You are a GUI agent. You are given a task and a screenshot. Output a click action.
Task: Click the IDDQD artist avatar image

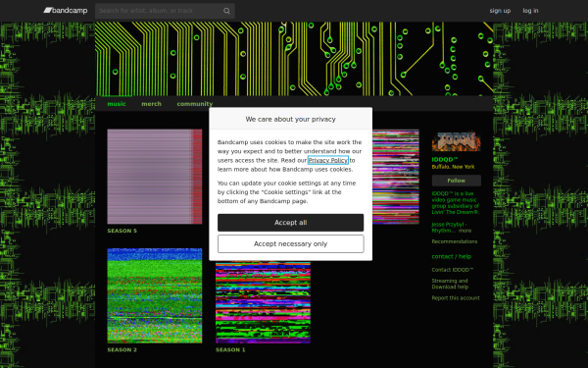(x=456, y=141)
